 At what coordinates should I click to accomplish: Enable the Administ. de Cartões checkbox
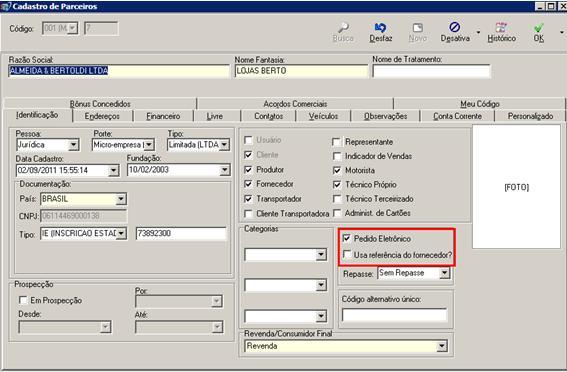point(337,213)
